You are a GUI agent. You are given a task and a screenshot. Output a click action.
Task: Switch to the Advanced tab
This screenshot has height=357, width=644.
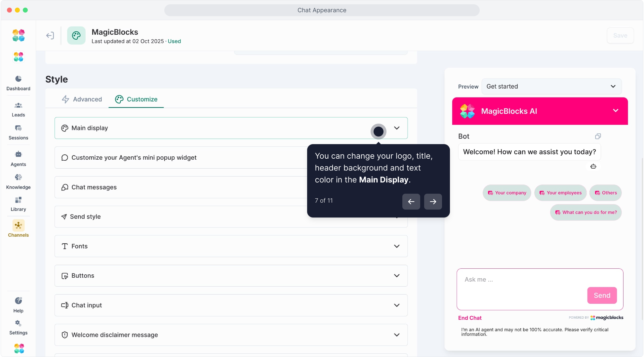pos(82,99)
